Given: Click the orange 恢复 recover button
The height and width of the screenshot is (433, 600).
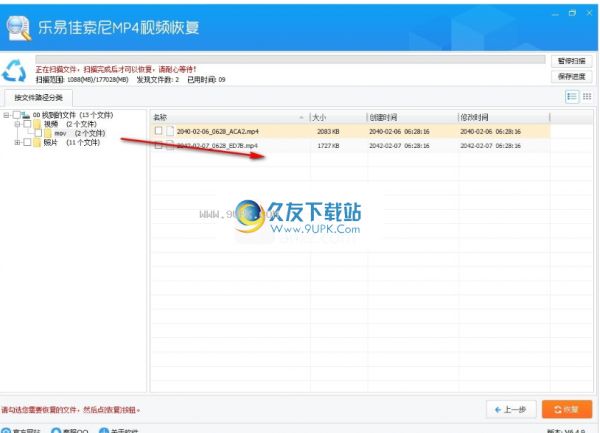Looking at the screenshot, I should (567, 410).
